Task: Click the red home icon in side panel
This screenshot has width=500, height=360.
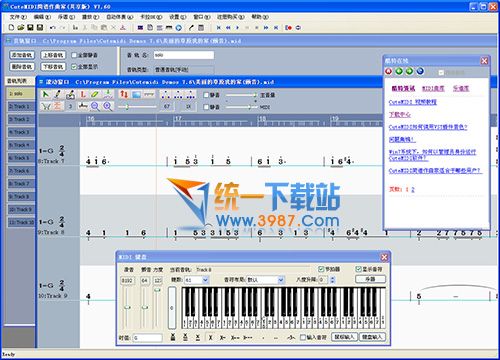Action: (389, 71)
